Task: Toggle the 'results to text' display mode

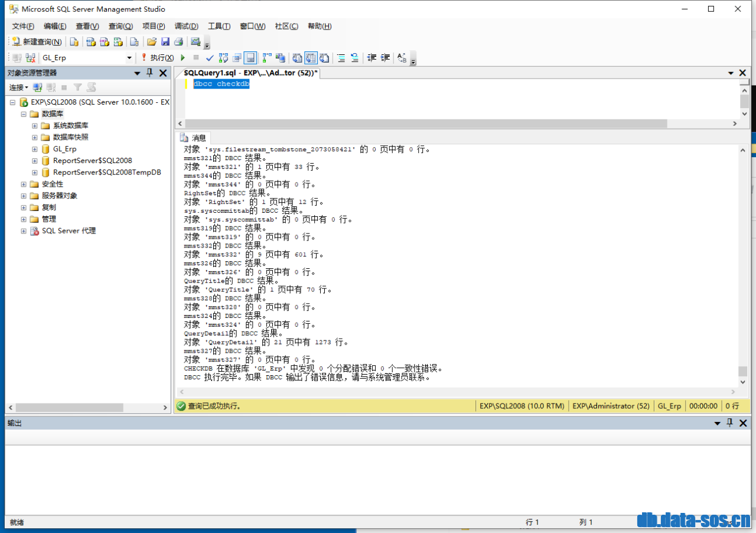Action: tap(296, 57)
